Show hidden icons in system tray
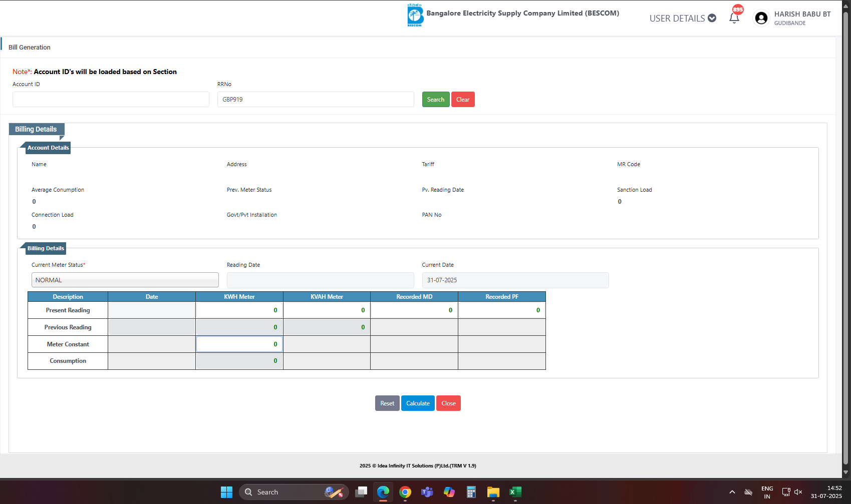Image resolution: width=851 pixels, height=504 pixels. tap(732, 492)
